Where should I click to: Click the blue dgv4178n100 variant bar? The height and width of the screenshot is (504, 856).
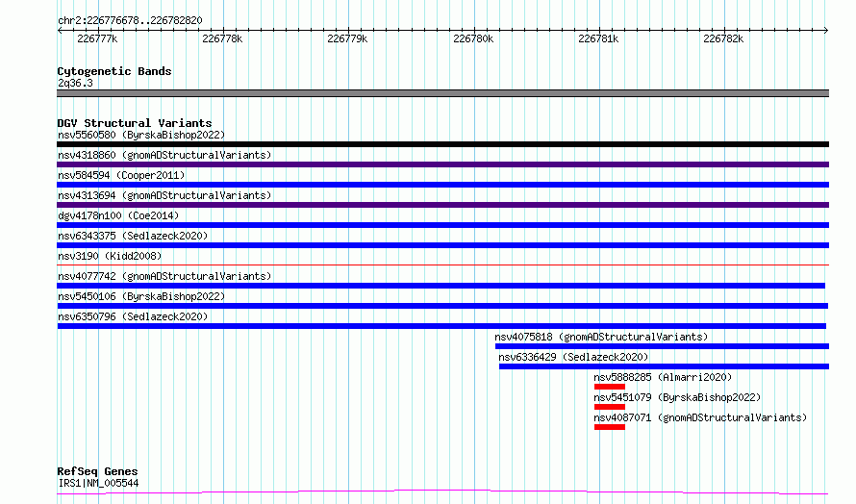(442, 225)
